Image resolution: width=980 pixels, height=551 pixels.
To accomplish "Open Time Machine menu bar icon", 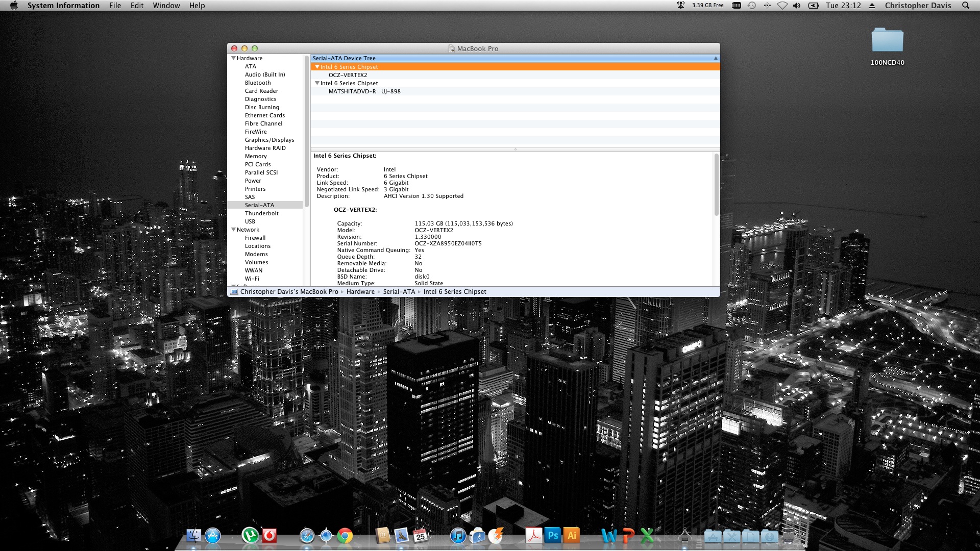I will (x=752, y=5).
